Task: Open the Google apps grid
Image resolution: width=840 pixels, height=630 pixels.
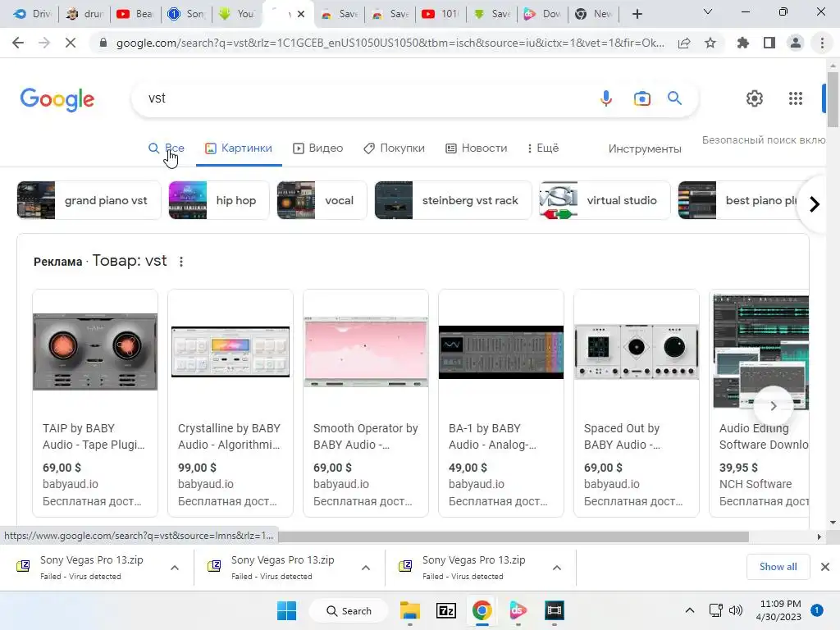Action: 796,98
